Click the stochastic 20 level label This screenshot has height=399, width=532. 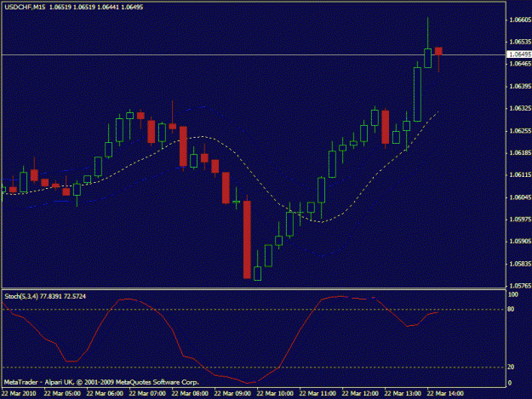point(511,368)
